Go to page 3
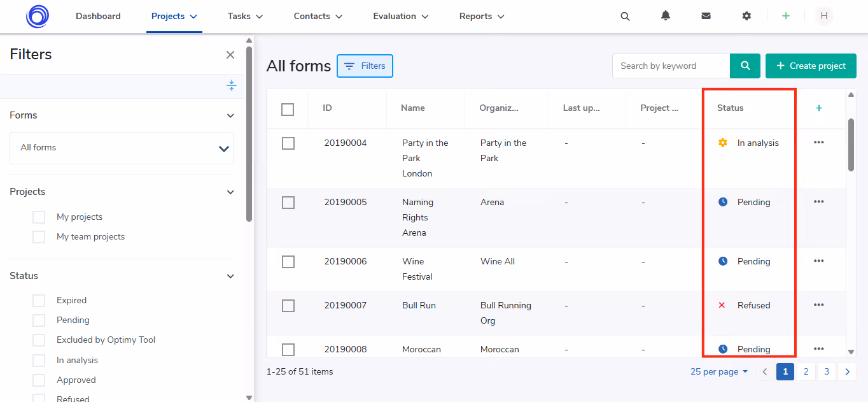Screen dimensions: 868x402 point(827,371)
